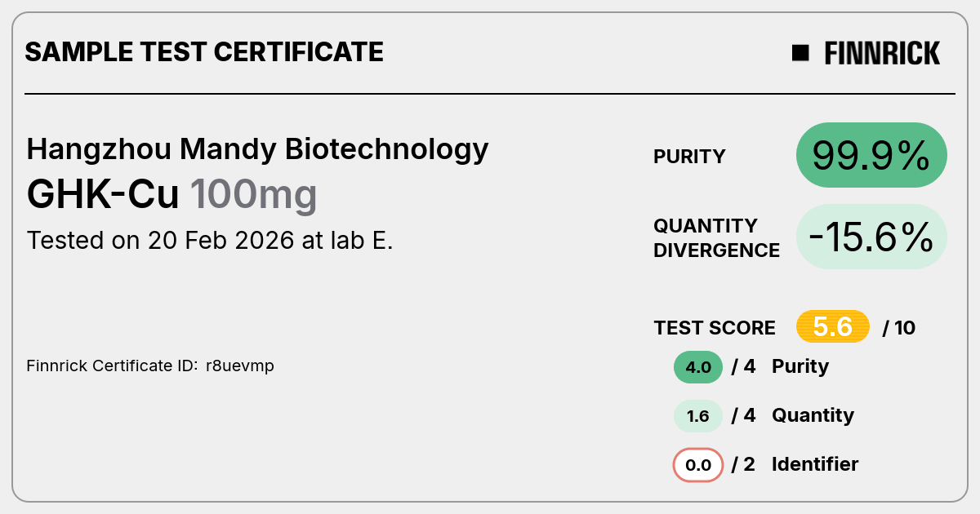
Task: Click the black square Finnrick logo icon
Action: pyautogui.click(x=800, y=53)
